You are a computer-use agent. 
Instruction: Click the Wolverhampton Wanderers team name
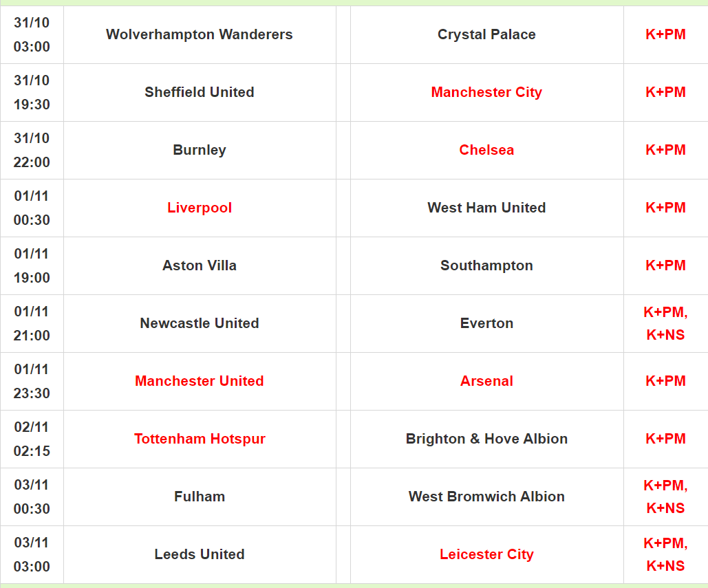(x=200, y=34)
